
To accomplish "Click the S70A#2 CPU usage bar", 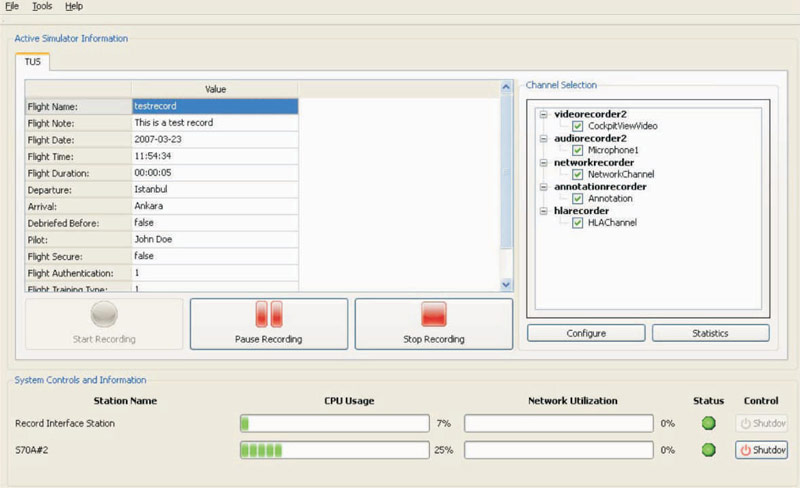I will (334, 450).
